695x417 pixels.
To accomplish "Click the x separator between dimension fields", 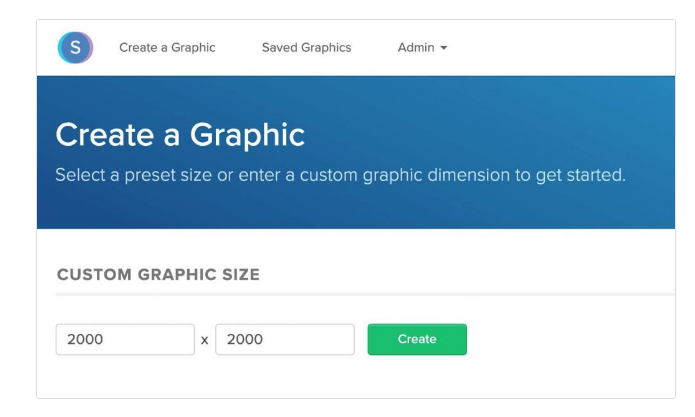I will [x=205, y=340].
